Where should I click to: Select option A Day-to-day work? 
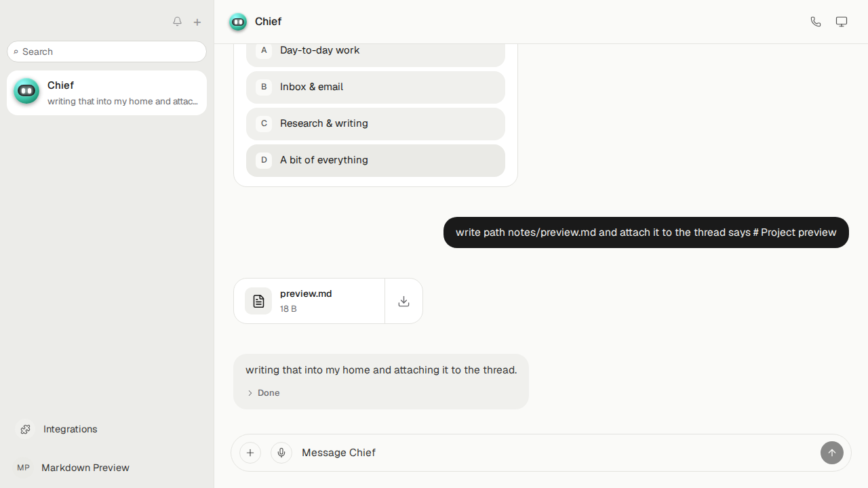pos(376,50)
